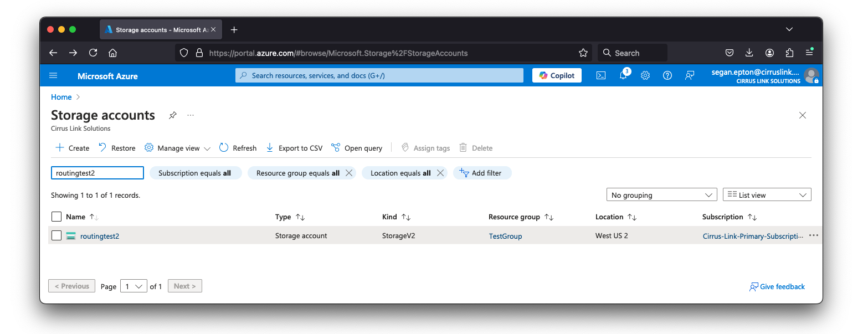Open the notifications bell icon
The height and width of the screenshot is (334, 868).
(623, 76)
